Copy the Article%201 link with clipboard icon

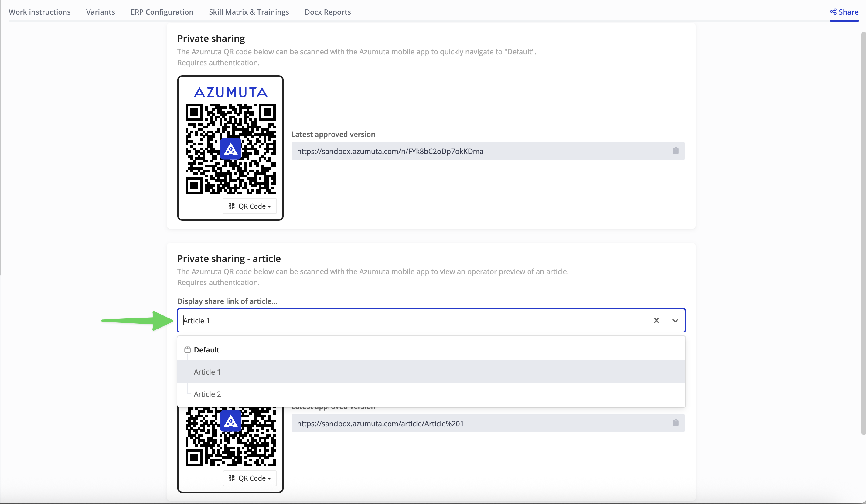point(676,423)
